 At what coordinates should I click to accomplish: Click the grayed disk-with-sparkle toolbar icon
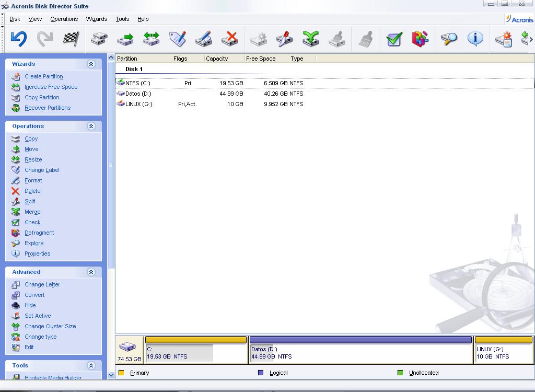click(x=258, y=39)
